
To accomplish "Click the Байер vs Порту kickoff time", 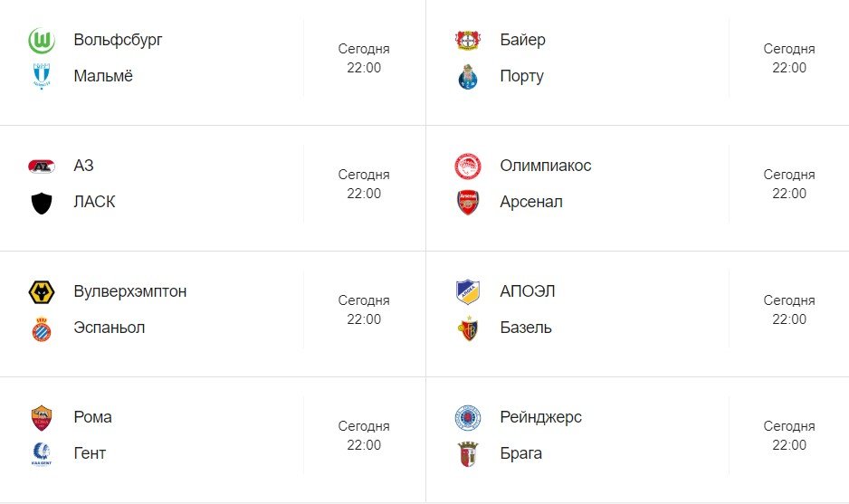I will click(788, 58).
